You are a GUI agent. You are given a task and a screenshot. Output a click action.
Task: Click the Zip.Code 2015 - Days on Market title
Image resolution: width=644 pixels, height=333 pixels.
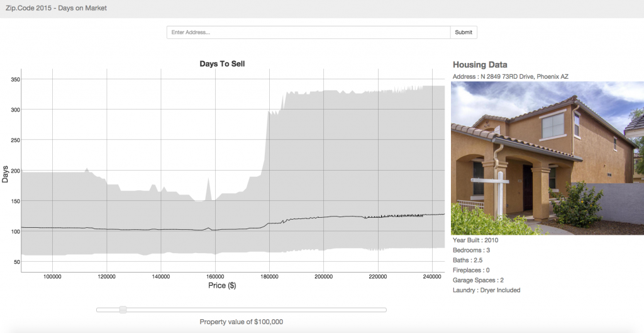pyautogui.click(x=56, y=8)
